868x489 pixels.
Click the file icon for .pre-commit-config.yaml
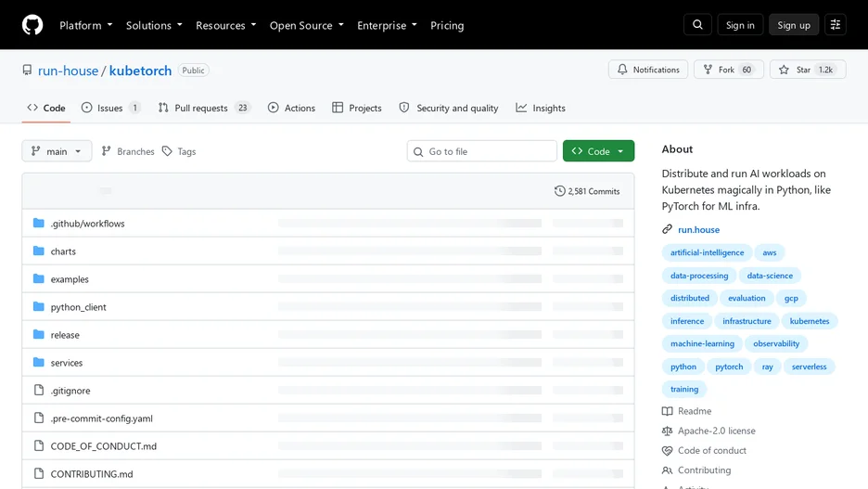tap(38, 418)
